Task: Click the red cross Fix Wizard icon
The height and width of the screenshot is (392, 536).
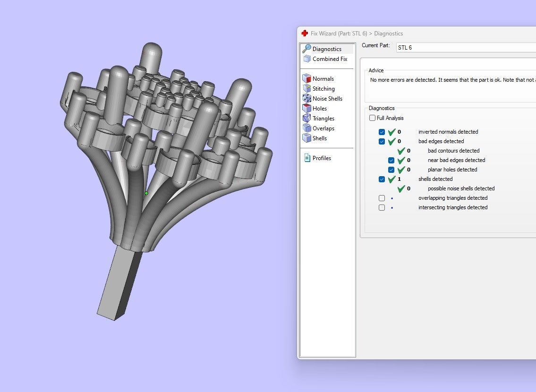Action: coord(304,33)
